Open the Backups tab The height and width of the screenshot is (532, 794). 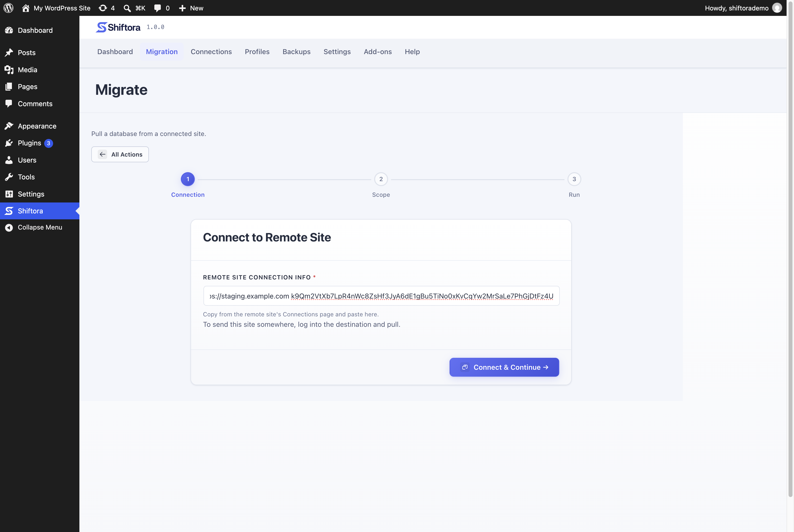point(297,52)
